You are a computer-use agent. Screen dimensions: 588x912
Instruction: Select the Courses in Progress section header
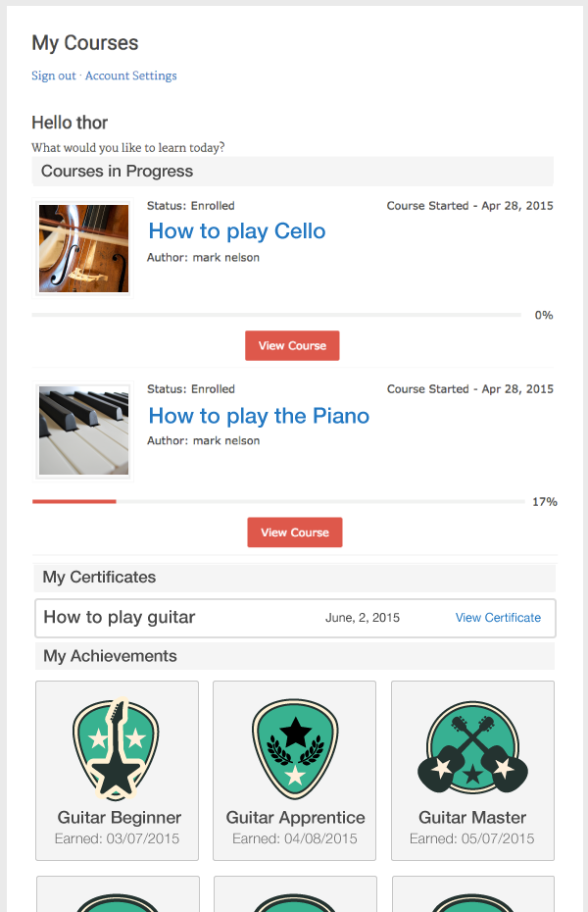[x=293, y=171]
